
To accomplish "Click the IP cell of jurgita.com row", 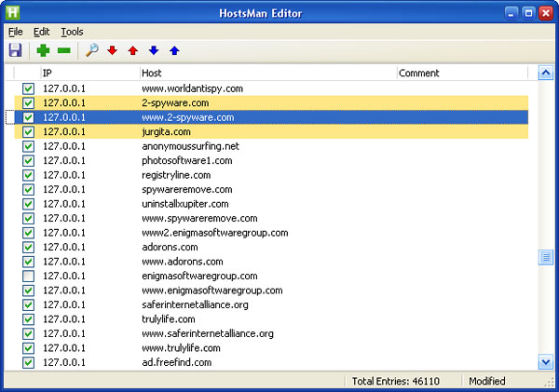I will click(x=64, y=132).
